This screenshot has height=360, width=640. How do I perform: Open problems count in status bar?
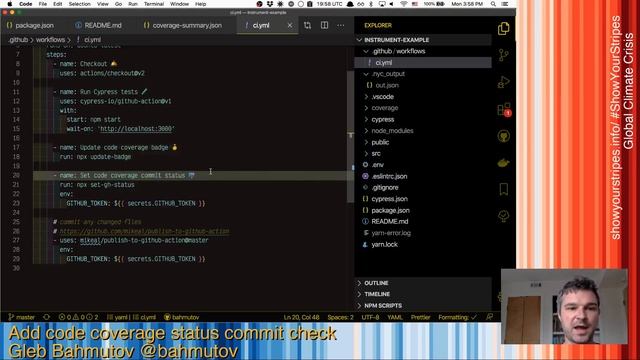(x=78, y=317)
